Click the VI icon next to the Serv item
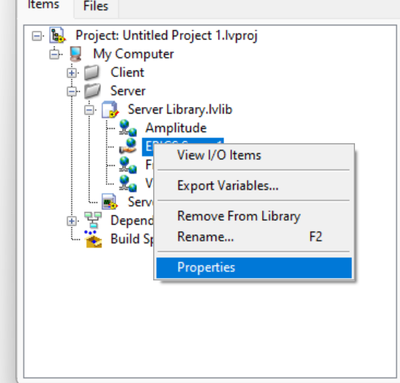The image size is (400, 383). (x=110, y=202)
